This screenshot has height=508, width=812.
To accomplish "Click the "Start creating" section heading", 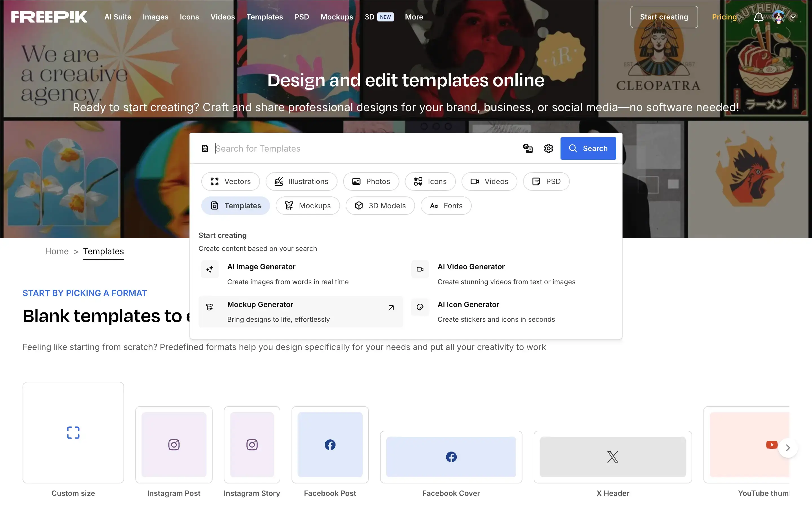I will pyautogui.click(x=222, y=235).
